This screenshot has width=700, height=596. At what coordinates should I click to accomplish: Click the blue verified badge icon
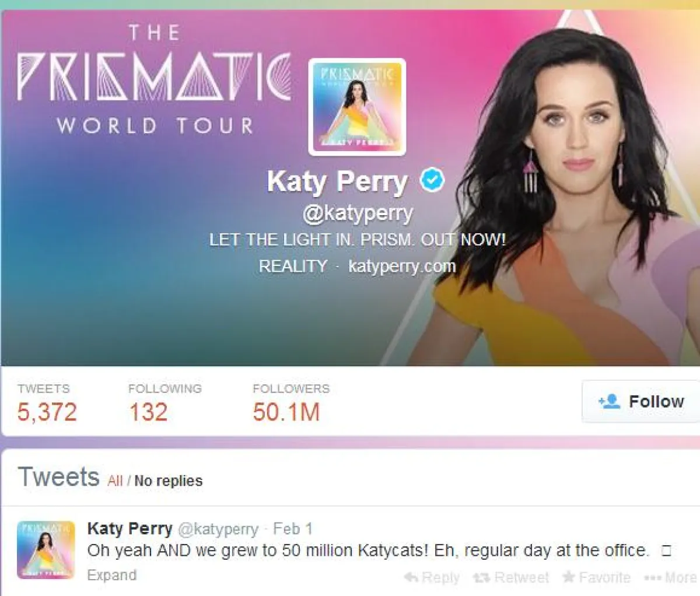432,180
